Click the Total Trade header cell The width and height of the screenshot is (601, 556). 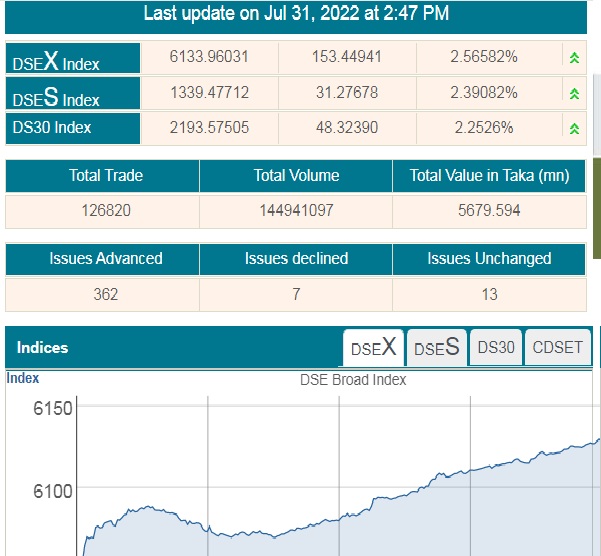(x=105, y=176)
